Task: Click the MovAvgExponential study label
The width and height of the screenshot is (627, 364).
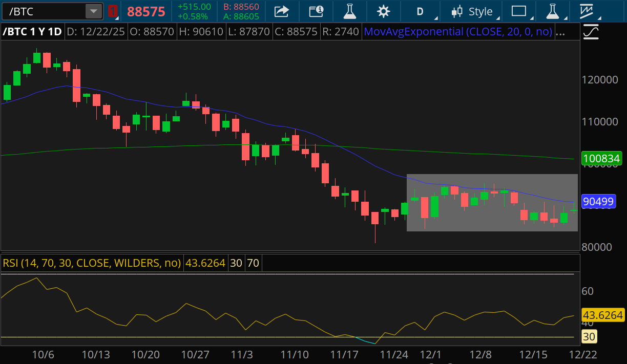Action: click(457, 32)
